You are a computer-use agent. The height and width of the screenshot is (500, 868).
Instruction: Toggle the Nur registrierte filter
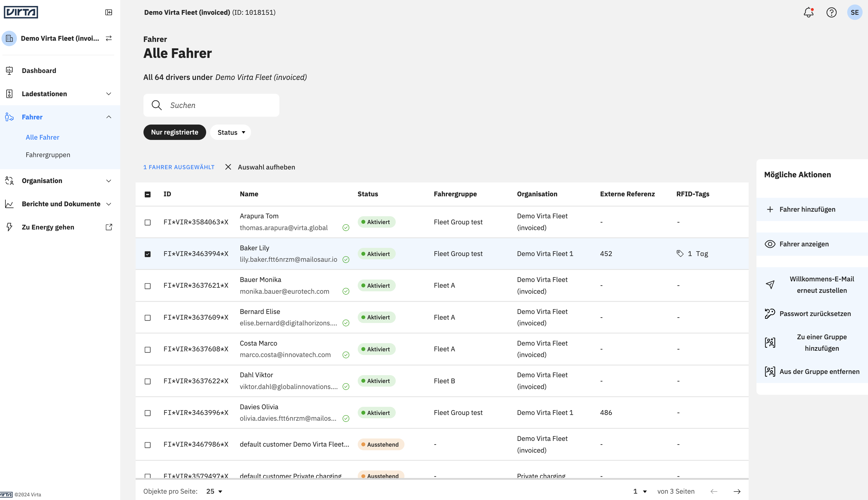(175, 132)
